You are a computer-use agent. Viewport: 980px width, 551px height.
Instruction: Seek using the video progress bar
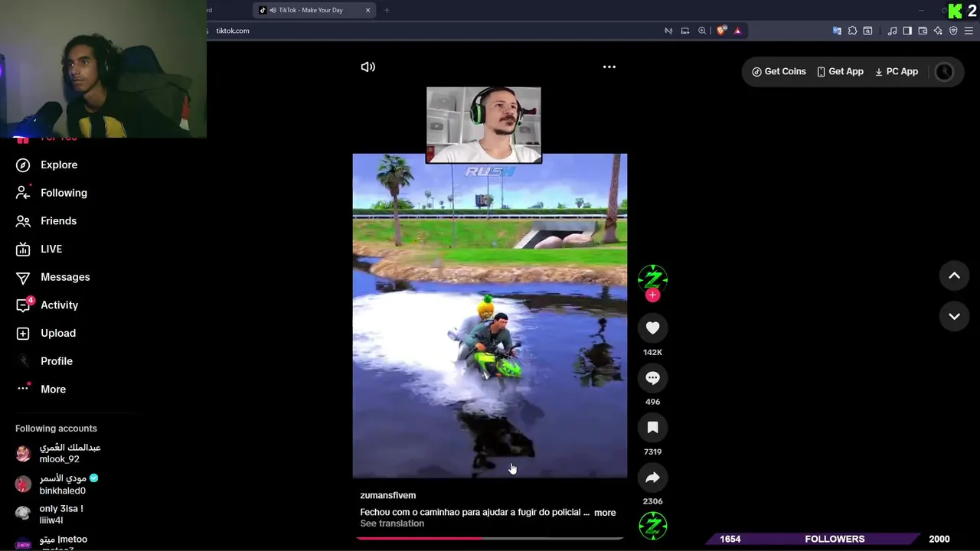click(489, 538)
